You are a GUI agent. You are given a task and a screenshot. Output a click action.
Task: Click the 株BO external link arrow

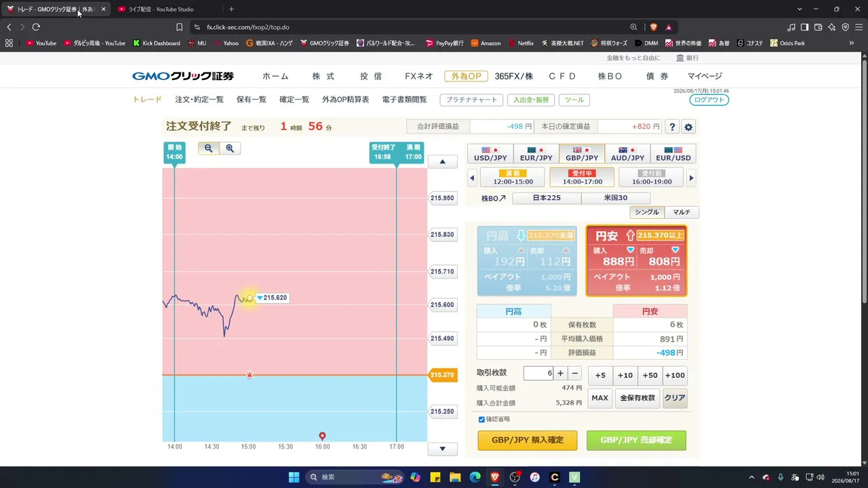click(502, 199)
